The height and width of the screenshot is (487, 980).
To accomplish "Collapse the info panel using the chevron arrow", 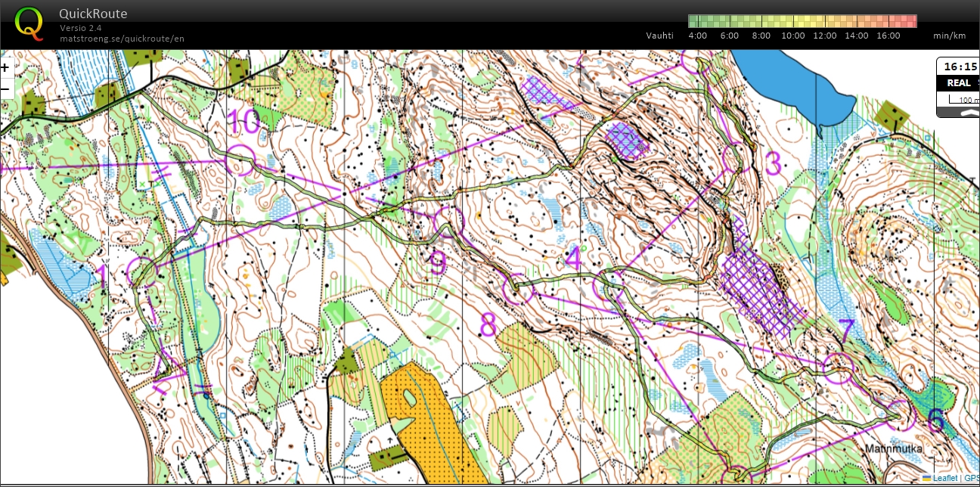I will 968,112.
